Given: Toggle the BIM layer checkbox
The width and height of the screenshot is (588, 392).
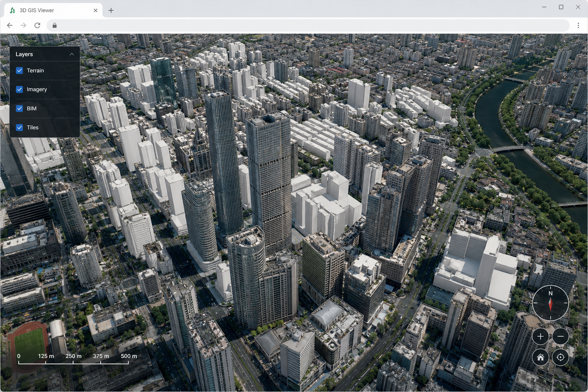Looking at the screenshot, I should 20,108.
